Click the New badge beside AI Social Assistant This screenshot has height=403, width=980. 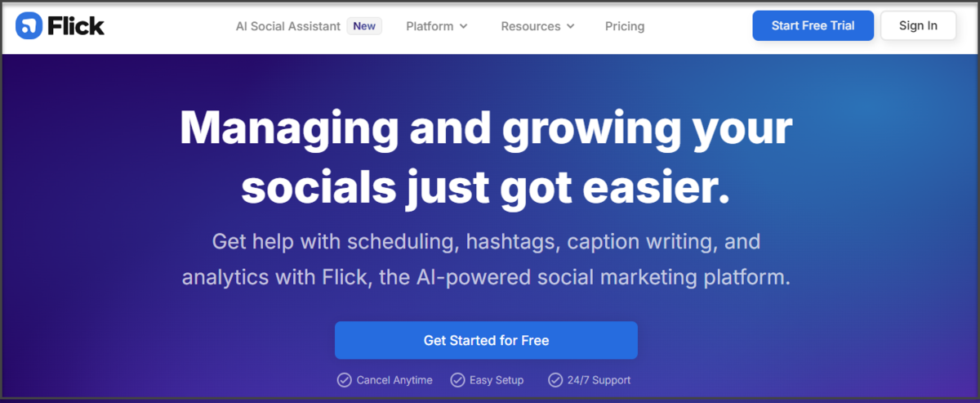click(364, 26)
